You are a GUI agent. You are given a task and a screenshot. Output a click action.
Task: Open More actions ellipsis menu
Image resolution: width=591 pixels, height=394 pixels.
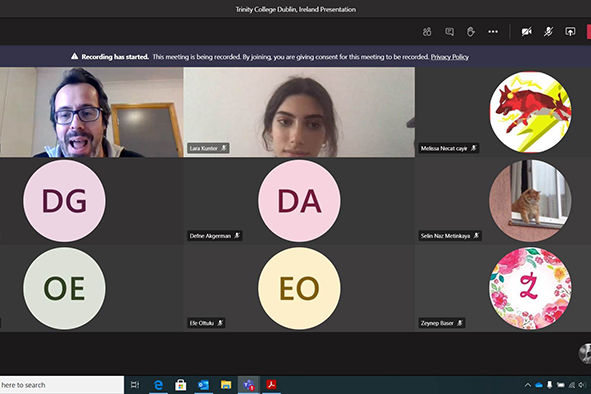point(493,32)
